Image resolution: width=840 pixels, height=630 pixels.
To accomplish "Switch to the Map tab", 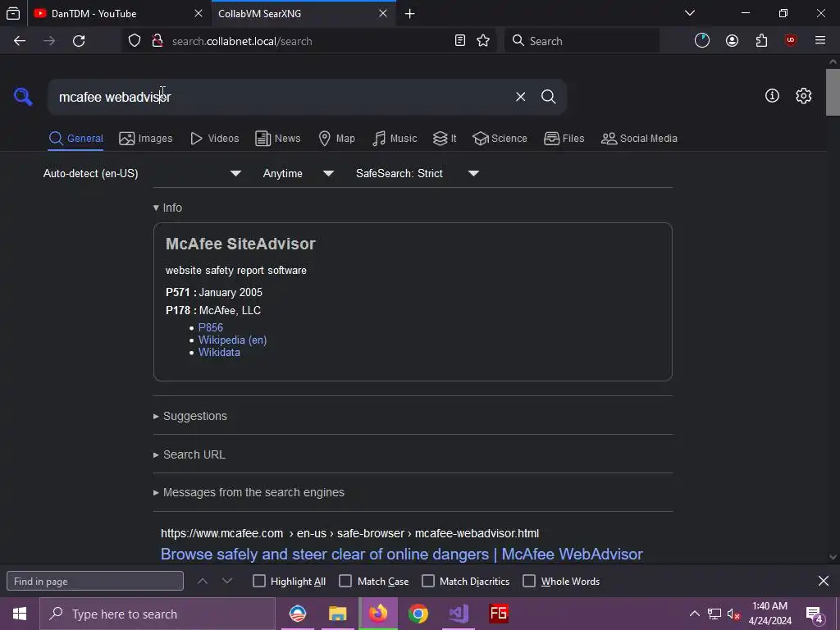I will (x=336, y=139).
